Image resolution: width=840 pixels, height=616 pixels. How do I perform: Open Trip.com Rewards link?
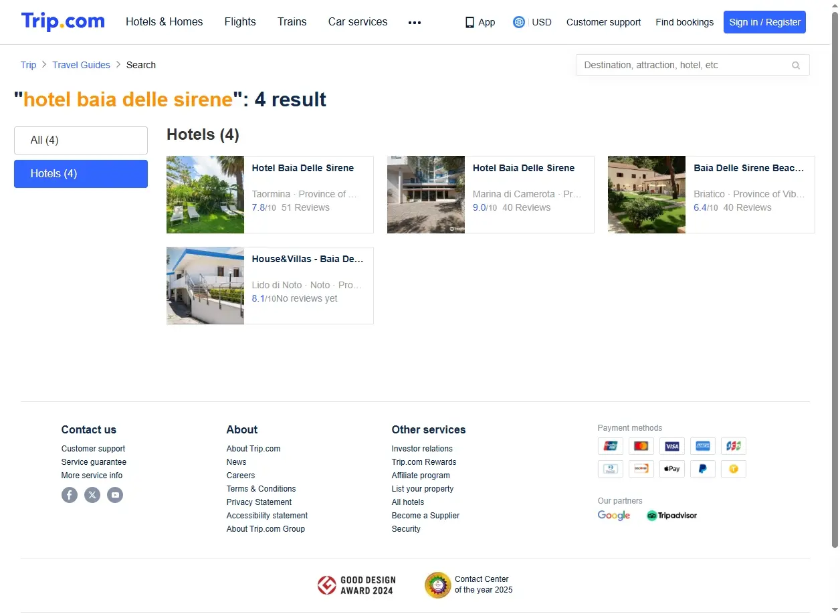tap(424, 462)
